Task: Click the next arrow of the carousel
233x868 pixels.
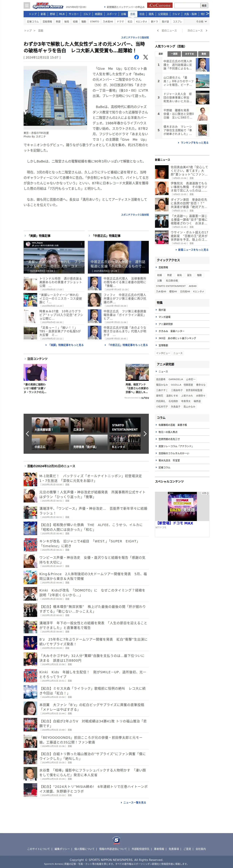Action: (145, 434)
